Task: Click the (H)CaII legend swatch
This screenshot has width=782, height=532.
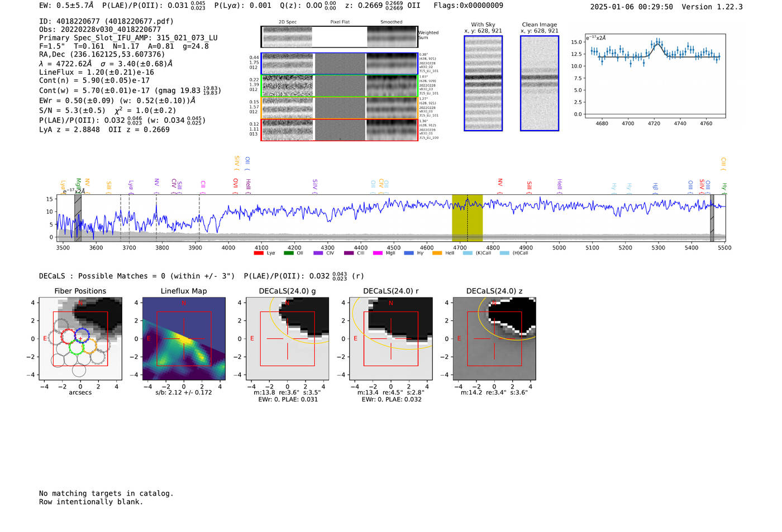Action: (x=504, y=253)
